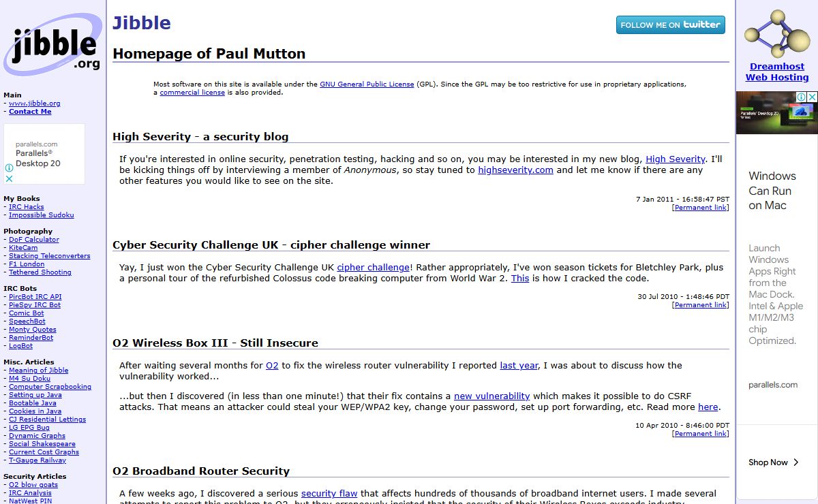The image size is (818, 504).
Task: Dismiss the left sidebar Parallels ad with X
Action: tap(10, 178)
